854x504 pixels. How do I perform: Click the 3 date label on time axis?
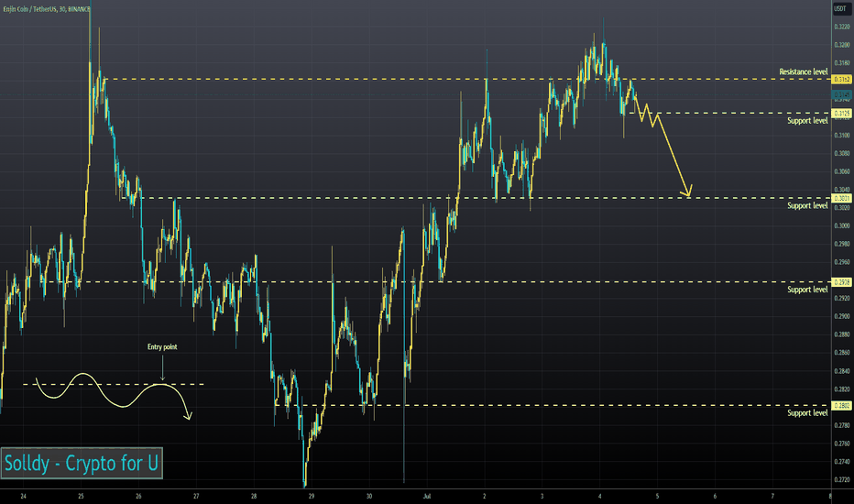[x=542, y=497]
